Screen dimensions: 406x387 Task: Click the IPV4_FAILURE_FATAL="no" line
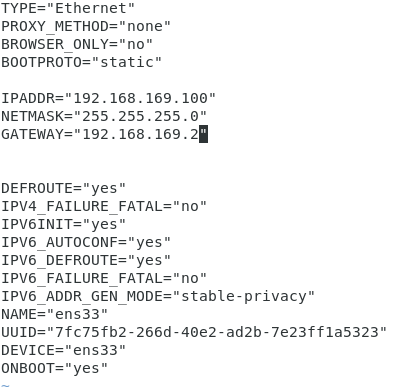104,206
